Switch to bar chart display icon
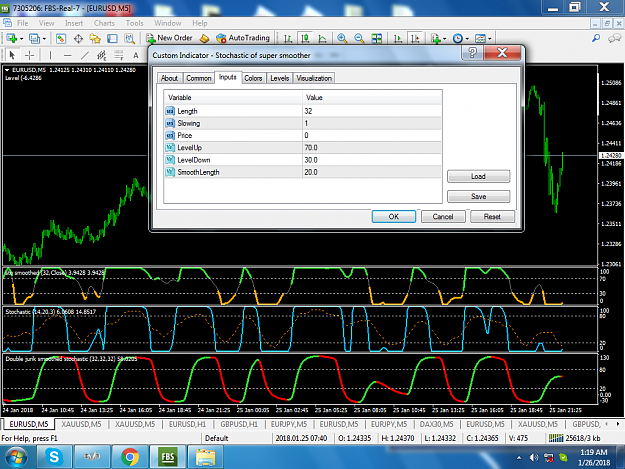625x469 pixels. [288, 38]
